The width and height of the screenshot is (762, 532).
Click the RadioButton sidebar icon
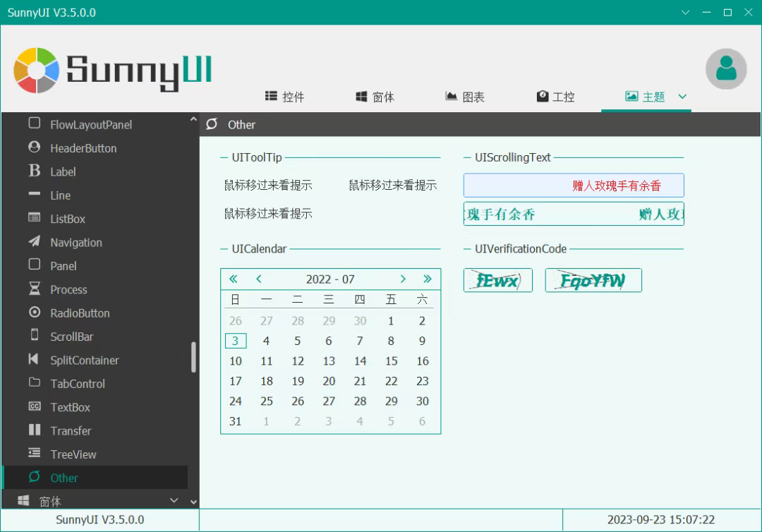point(34,313)
